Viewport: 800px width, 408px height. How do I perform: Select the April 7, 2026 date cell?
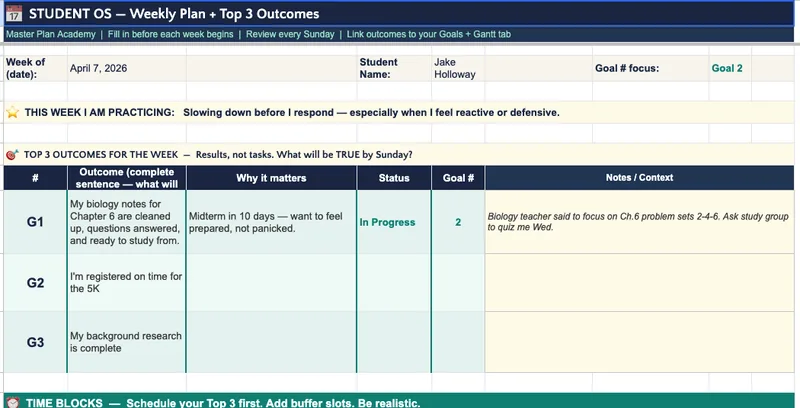[x=127, y=68]
